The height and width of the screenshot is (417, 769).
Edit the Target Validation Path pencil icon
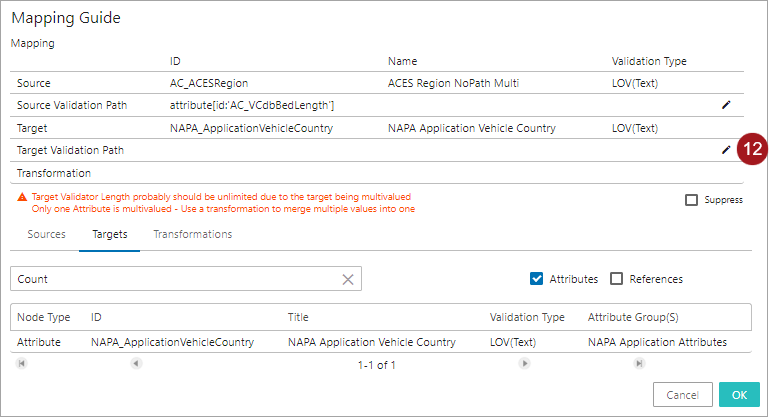click(x=726, y=150)
